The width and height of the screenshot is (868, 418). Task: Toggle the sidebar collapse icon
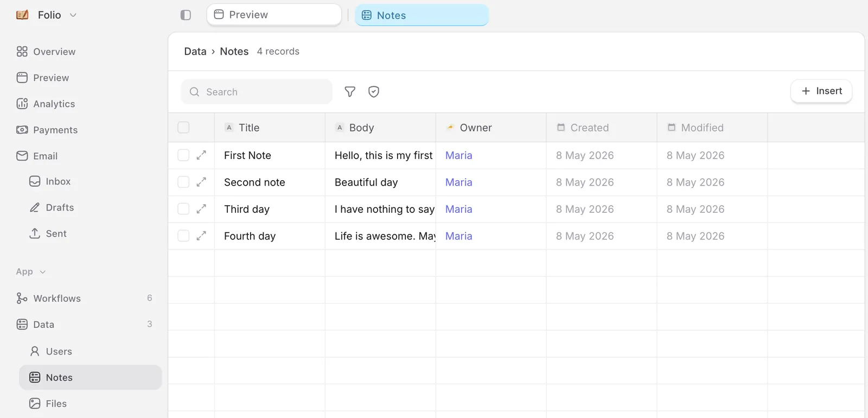coord(186,15)
